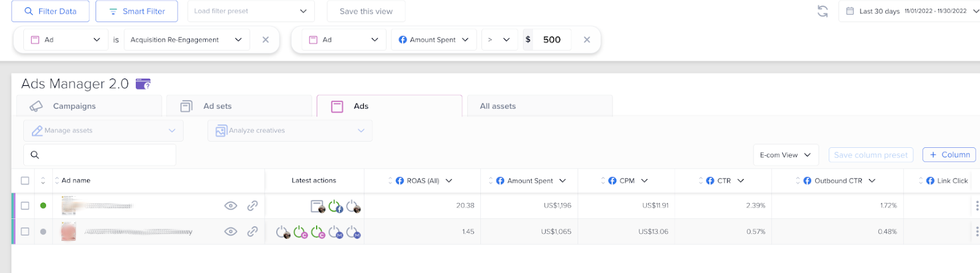Click the Ads Manager 2.0 help icon
Image resolution: width=980 pixels, height=273 pixels.
click(143, 84)
